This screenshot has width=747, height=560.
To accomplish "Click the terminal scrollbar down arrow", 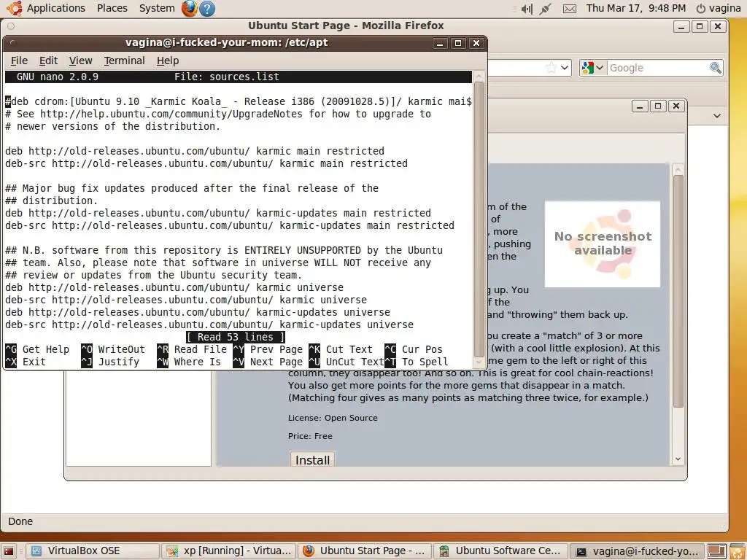I will pyautogui.click(x=479, y=363).
